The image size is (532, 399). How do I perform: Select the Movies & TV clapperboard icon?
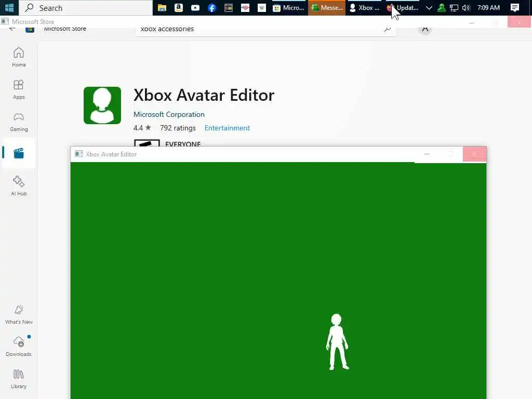tap(19, 153)
